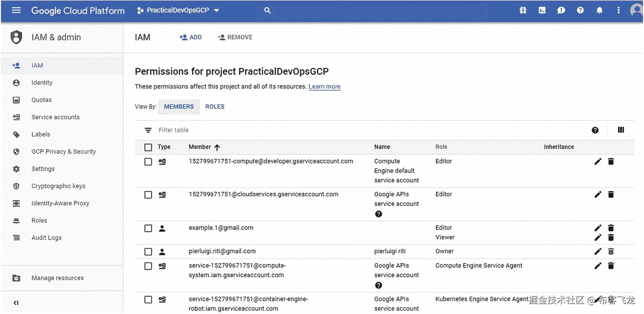Check the box for example.1@gmail.com
Viewport: 644px width, 314px height.
(x=148, y=228)
